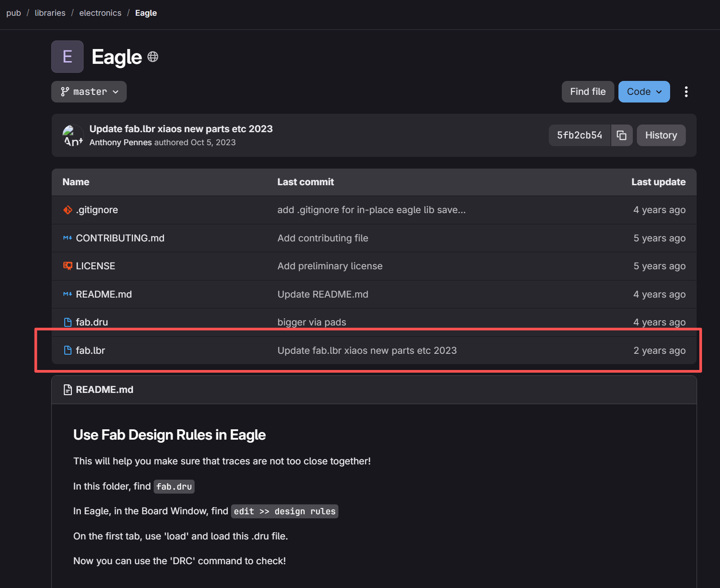
Task: Click the Eagle project avatar icon
Action: point(67,57)
